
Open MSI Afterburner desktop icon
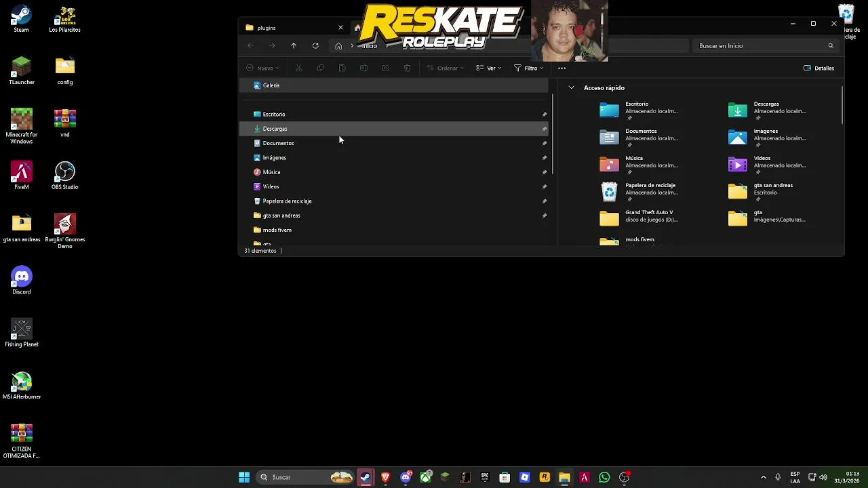[x=21, y=385]
